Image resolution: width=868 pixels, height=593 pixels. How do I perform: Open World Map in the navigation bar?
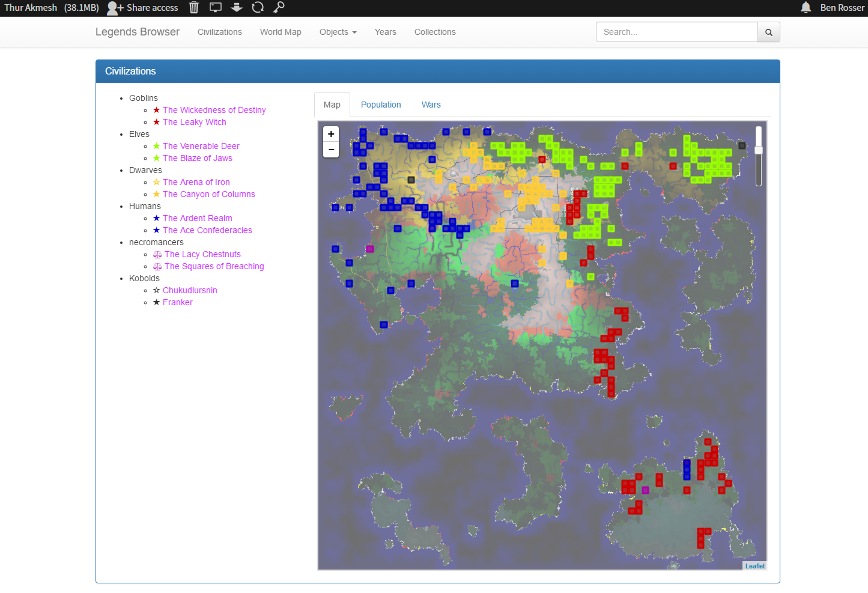[281, 32]
